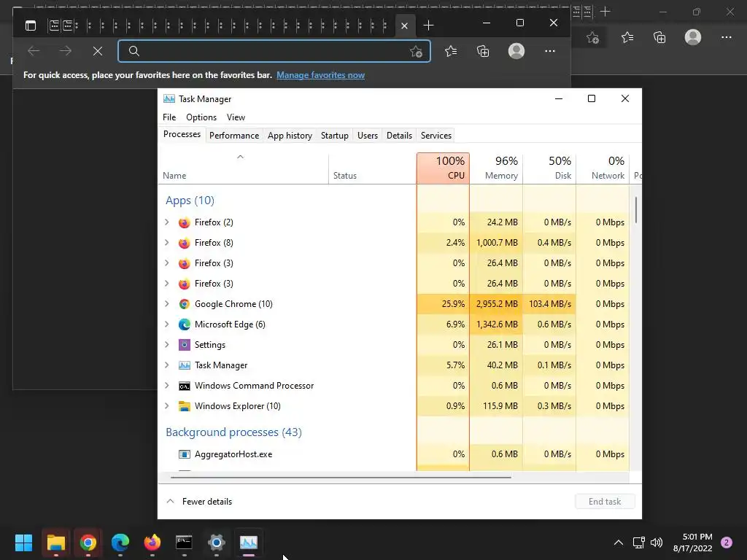Open the Options menu in Task Manager
The image size is (747, 560).
(x=201, y=117)
